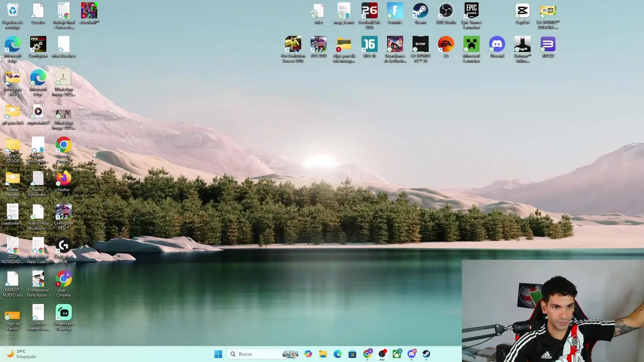The height and width of the screenshot is (362, 644).
Task: Open File Explorer from the taskbar
Action: (323, 354)
